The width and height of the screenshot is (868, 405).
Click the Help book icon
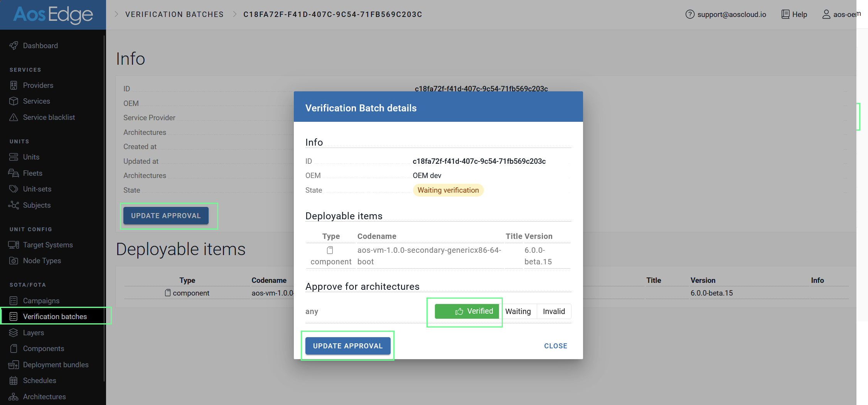click(785, 14)
